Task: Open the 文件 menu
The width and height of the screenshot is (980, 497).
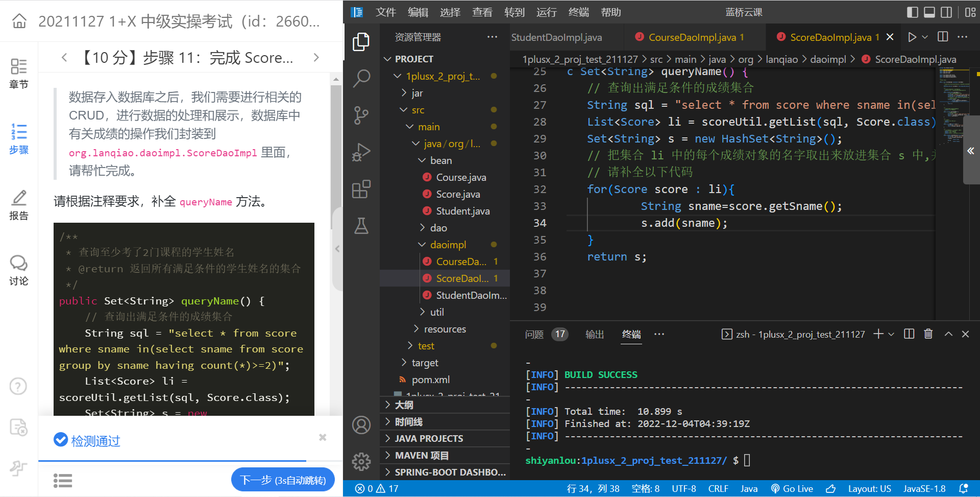Action: point(385,12)
